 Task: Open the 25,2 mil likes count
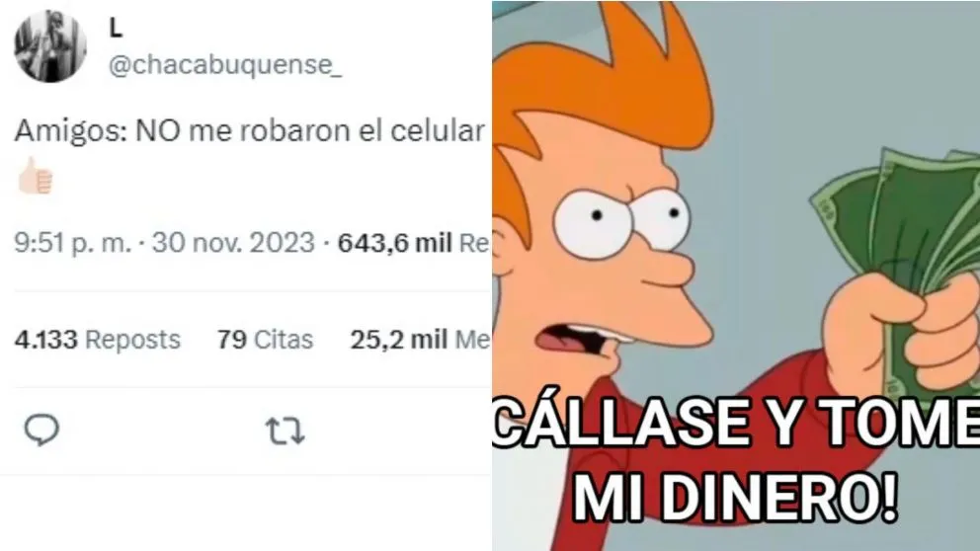pos(420,340)
